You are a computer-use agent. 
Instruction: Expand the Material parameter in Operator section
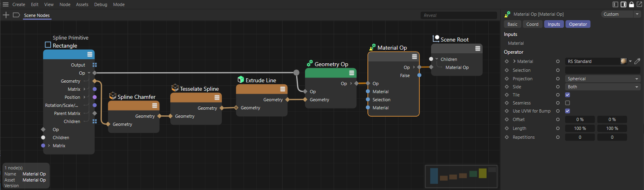[x=514, y=61]
